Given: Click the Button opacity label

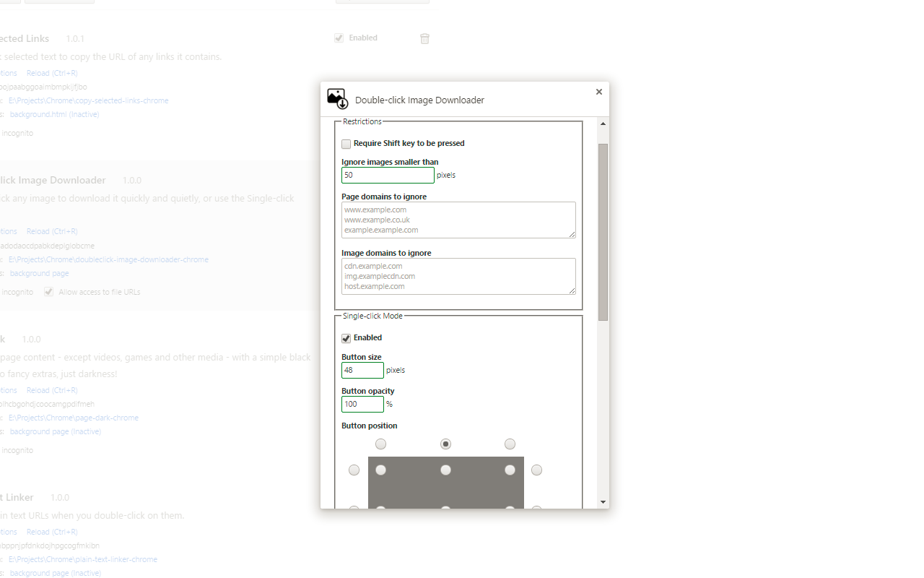Looking at the screenshot, I should tap(368, 391).
